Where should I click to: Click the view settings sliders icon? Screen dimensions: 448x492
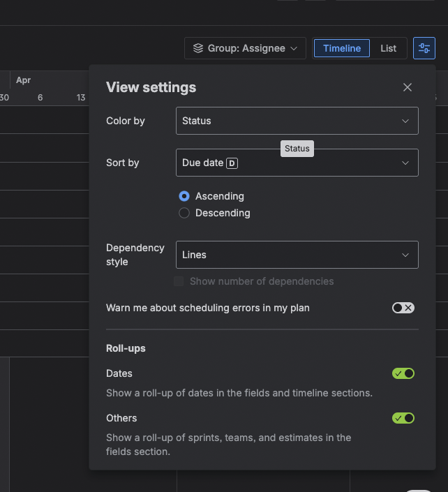click(424, 48)
